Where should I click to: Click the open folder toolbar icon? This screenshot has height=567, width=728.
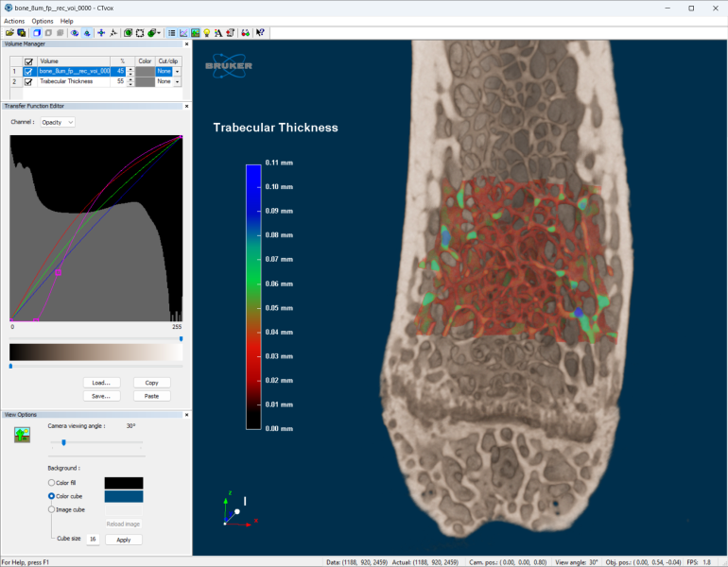[9, 32]
